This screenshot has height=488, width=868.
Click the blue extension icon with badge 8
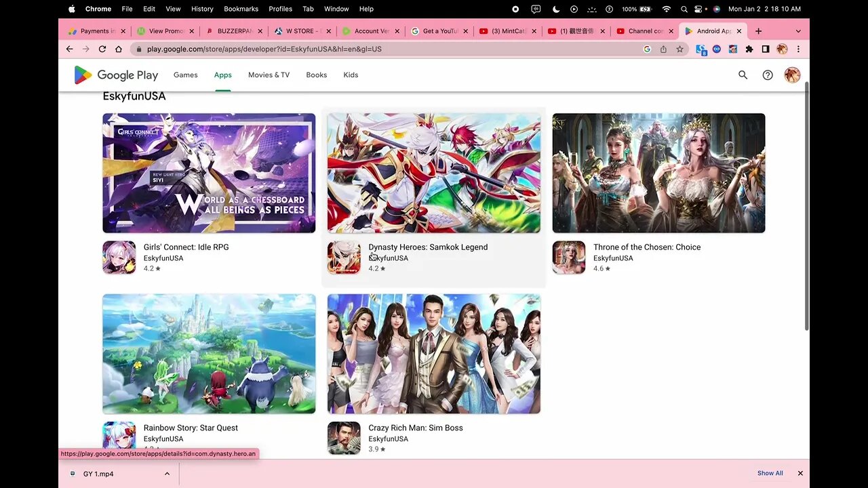(x=701, y=49)
